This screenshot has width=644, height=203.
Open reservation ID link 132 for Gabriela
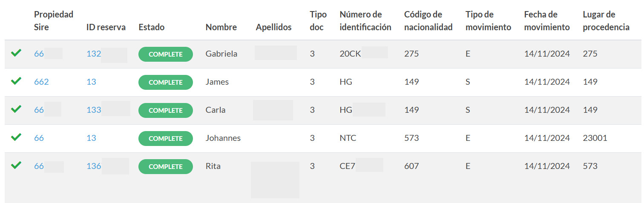pyautogui.click(x=94, y=54)
